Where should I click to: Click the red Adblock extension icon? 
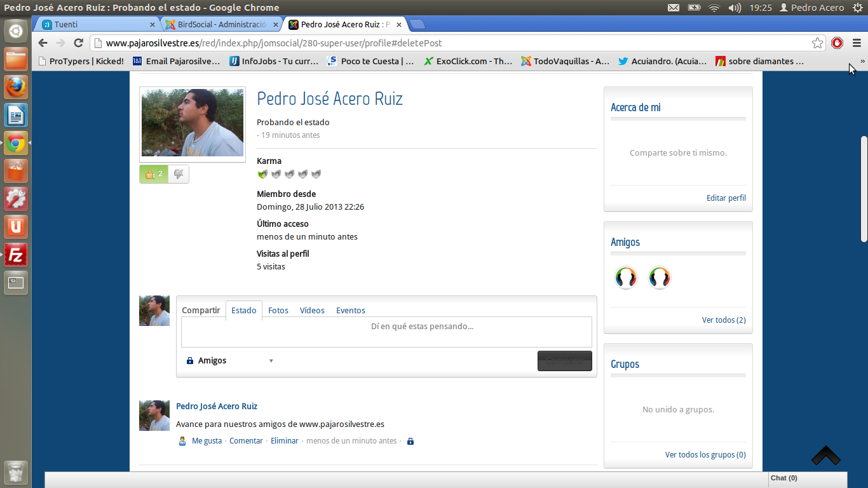click(x=837, y=43)
